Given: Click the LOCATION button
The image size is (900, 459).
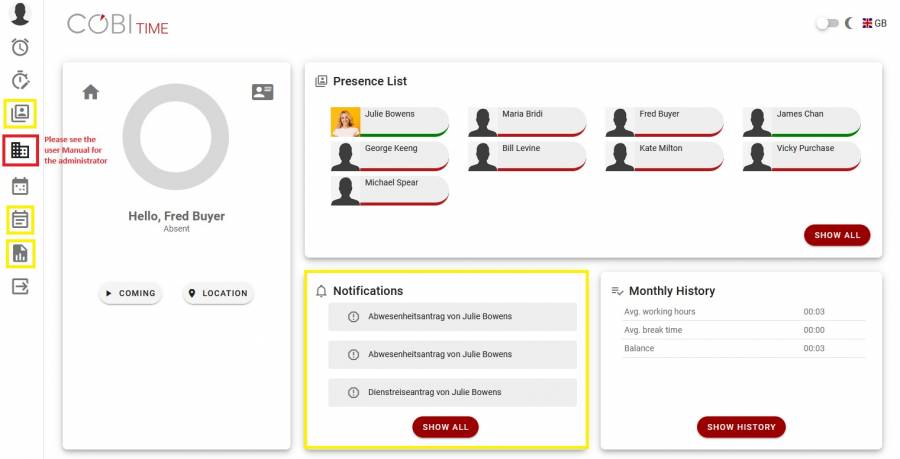Looking at the screenshot, I should [x=218, y=294].
